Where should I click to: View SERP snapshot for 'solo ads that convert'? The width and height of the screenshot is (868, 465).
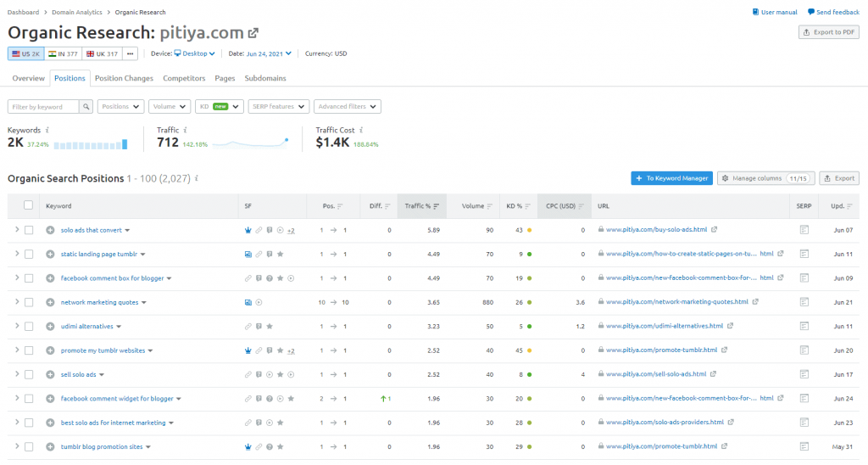coord(804,229)
